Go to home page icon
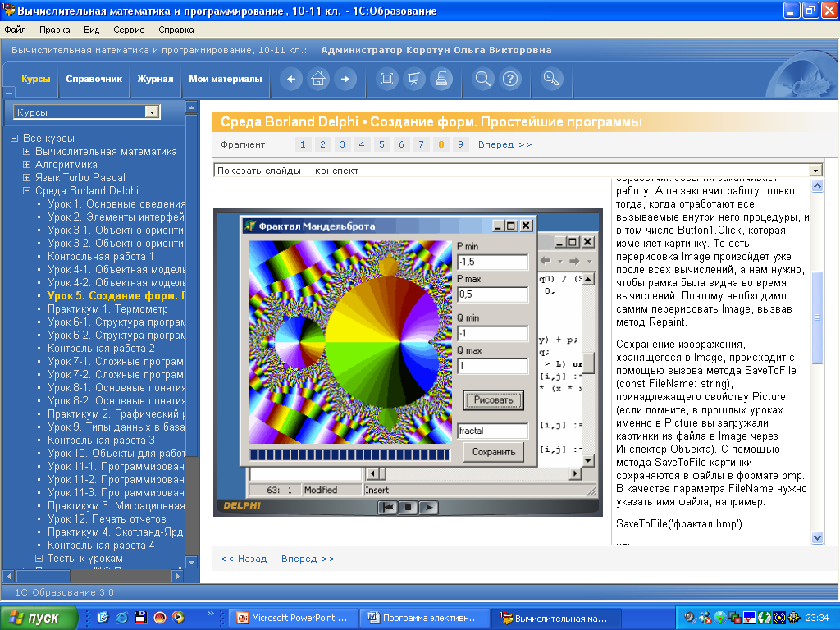 [318, 80]
